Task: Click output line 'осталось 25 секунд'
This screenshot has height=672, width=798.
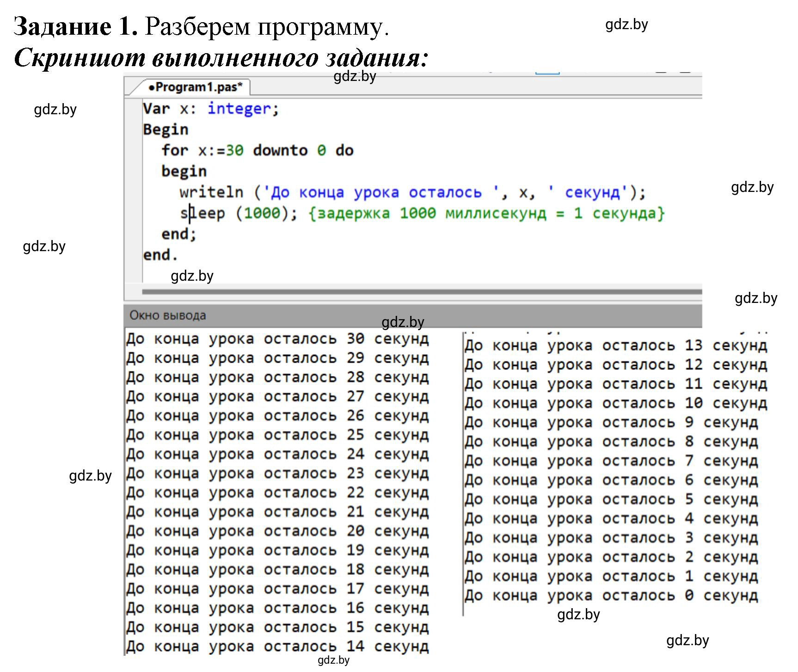Action: [x=277, y=435]
